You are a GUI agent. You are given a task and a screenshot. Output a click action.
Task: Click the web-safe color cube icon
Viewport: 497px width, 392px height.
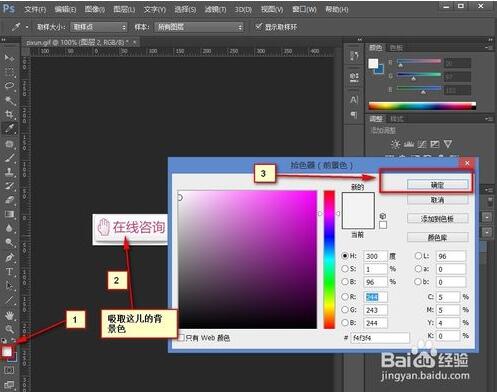tap(383, 216)
